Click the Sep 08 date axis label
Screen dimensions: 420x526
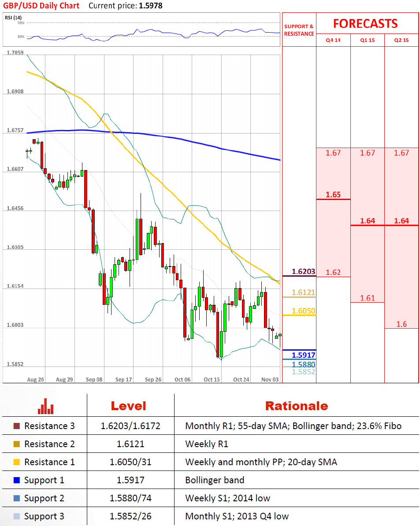coord(94,380)
